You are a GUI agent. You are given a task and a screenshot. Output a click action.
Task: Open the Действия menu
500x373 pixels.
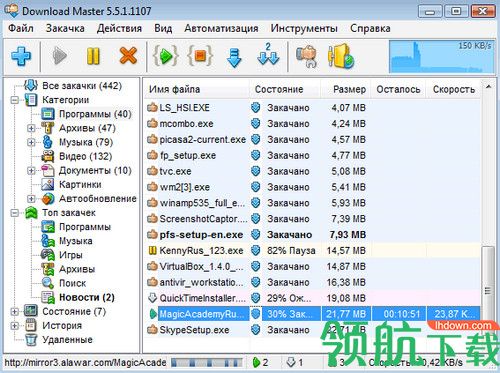click(x=119, y=28)
